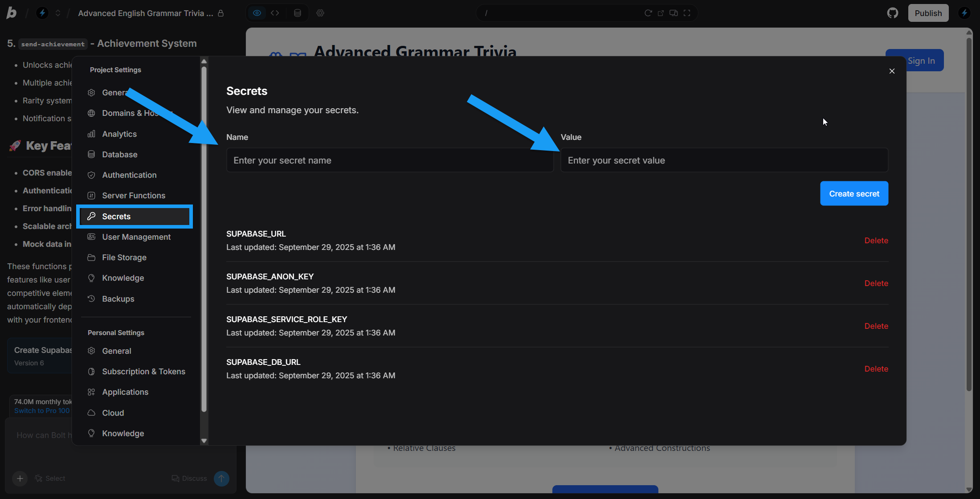Open the Analytics settings section

click(135, 134)
